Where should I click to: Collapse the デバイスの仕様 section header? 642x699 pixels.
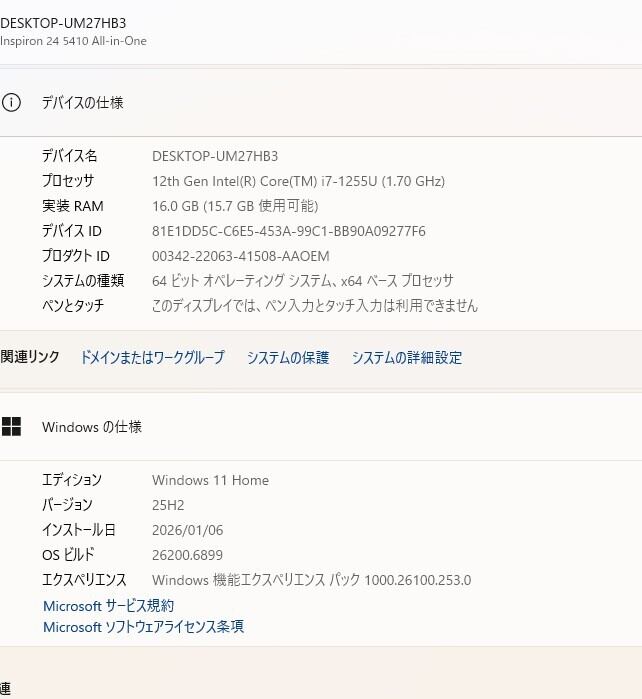(x=320, y=102)
